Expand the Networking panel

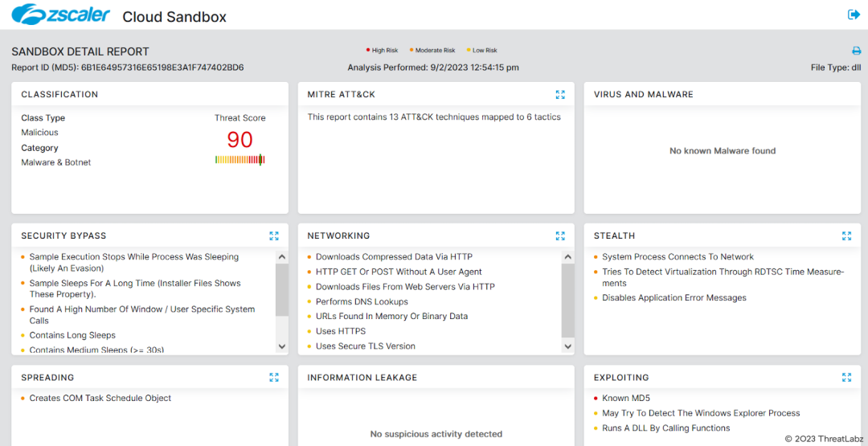click(x=560, y=236)
